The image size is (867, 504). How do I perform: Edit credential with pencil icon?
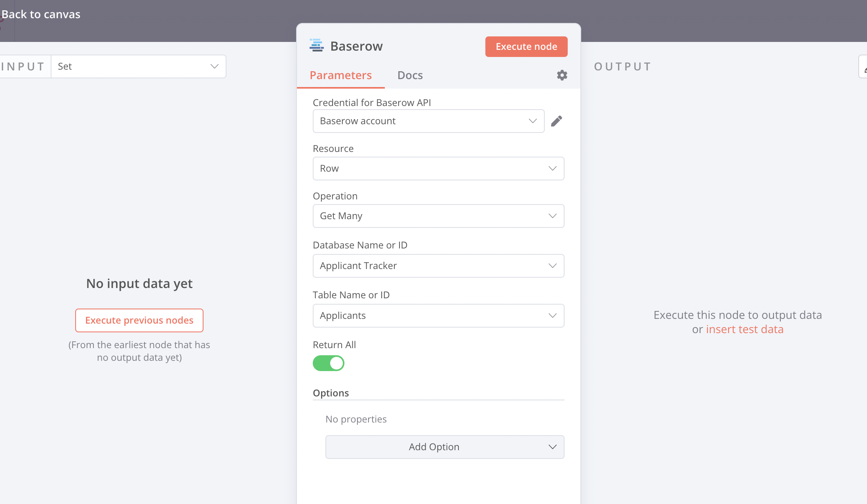click(556, 121)
